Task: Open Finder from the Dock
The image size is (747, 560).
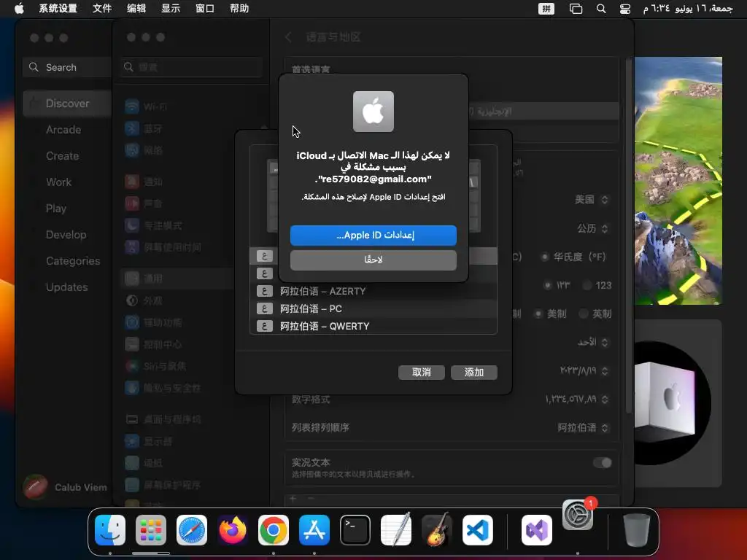Action: (110, 530)
